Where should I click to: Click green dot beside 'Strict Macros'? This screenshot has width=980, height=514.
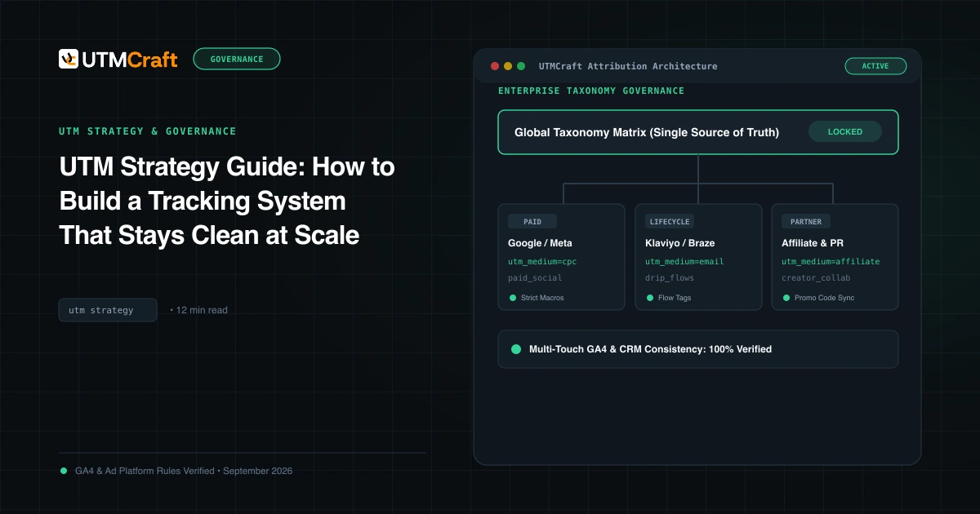pos(511,298)
